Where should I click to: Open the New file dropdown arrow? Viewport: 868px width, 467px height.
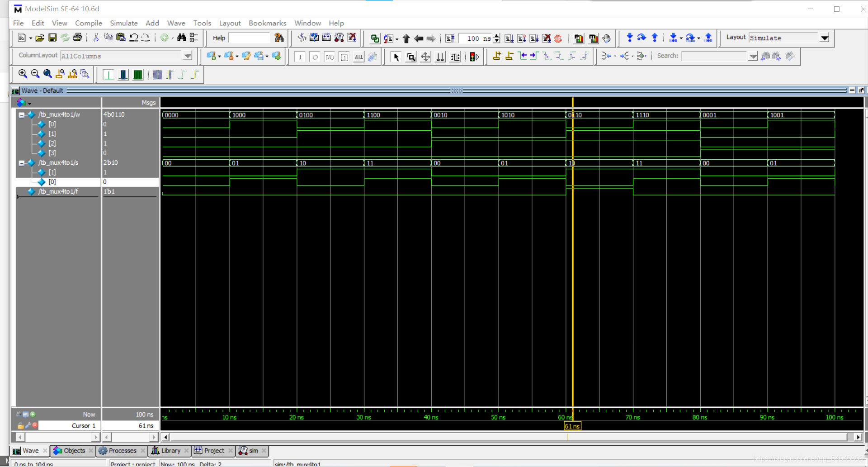(31, 38)
